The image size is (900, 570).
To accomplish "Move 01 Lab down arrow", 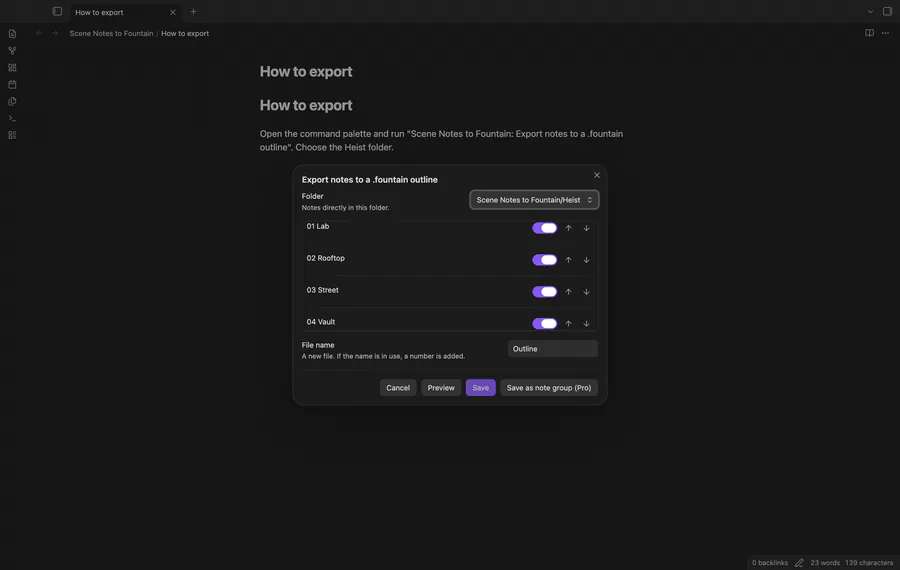I will [x=586, y=228].
